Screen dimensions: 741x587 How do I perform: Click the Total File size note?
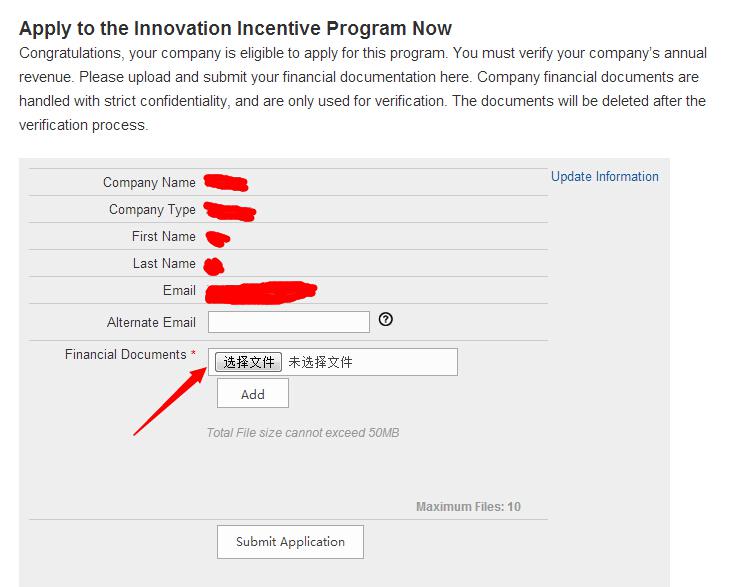pos(303,432)
